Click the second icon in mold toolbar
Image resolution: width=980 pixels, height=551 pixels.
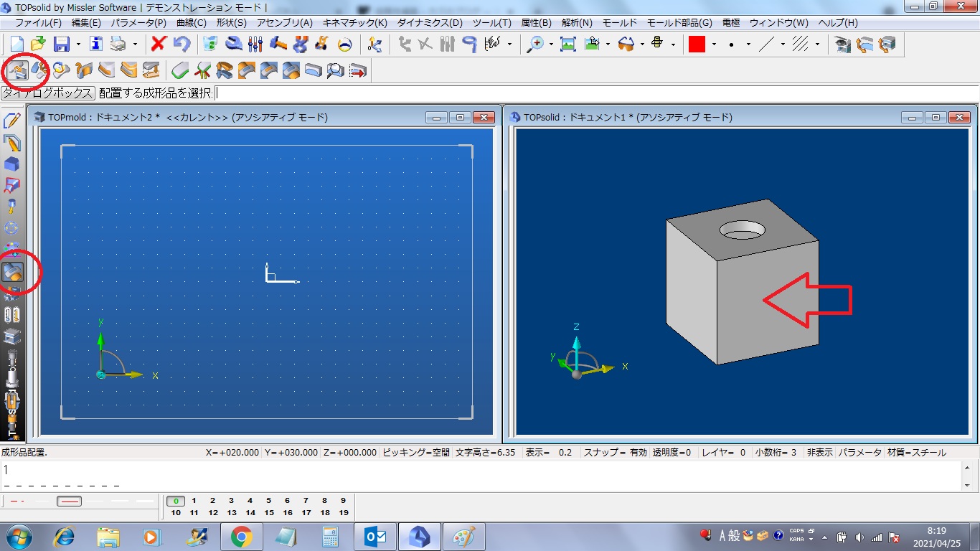point(39,70)
